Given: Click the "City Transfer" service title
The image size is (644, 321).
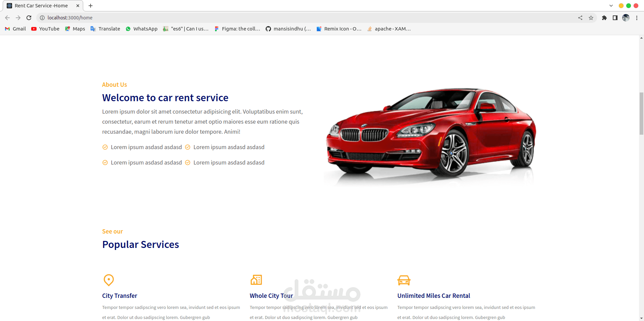Looking at the screenshot, I should 120,296.
